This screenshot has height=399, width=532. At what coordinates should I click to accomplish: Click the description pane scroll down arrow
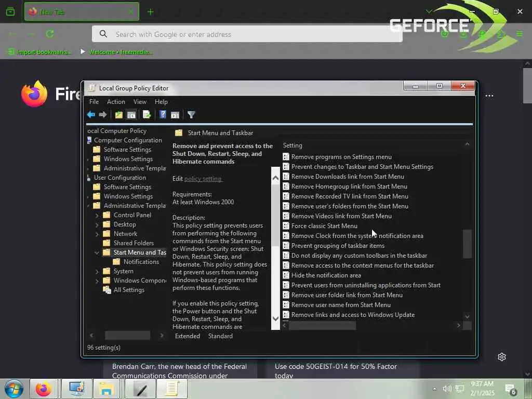275,318
